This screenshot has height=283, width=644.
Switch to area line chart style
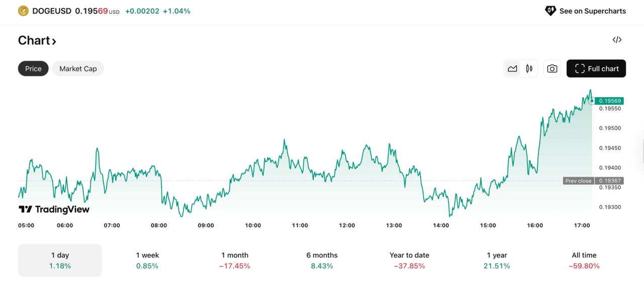click(512, 68)
